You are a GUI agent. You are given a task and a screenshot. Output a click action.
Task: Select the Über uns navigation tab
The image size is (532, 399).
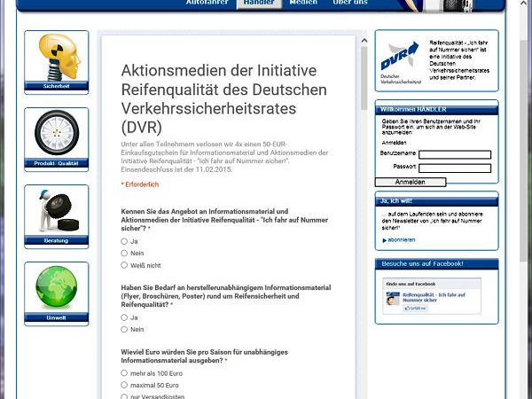pos(350,3)
